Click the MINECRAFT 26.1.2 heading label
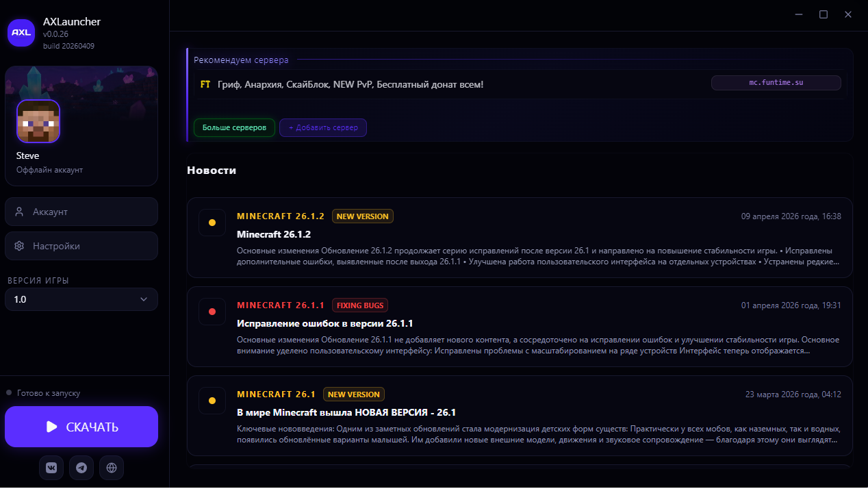 pyautogui.click(x=281, y=216)
